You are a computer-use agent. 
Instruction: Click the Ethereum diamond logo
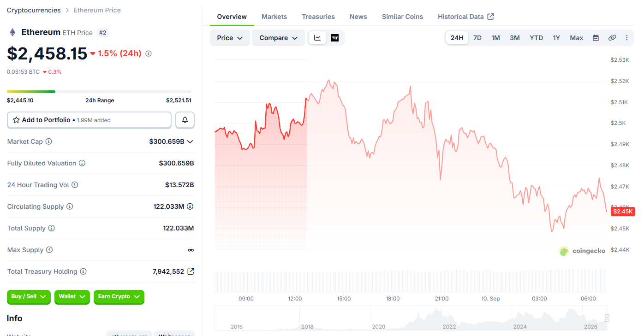[12, 32]
